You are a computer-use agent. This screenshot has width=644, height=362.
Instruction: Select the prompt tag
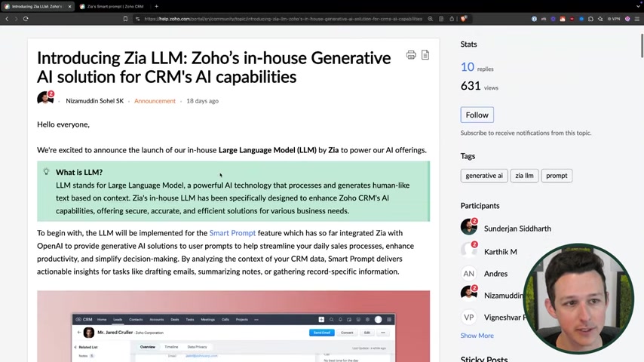point(557,176)
